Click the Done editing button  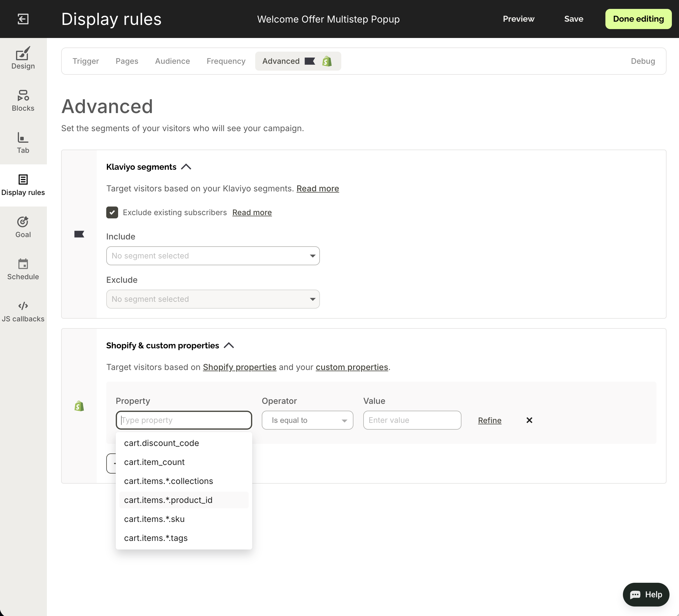coord(638,19)
